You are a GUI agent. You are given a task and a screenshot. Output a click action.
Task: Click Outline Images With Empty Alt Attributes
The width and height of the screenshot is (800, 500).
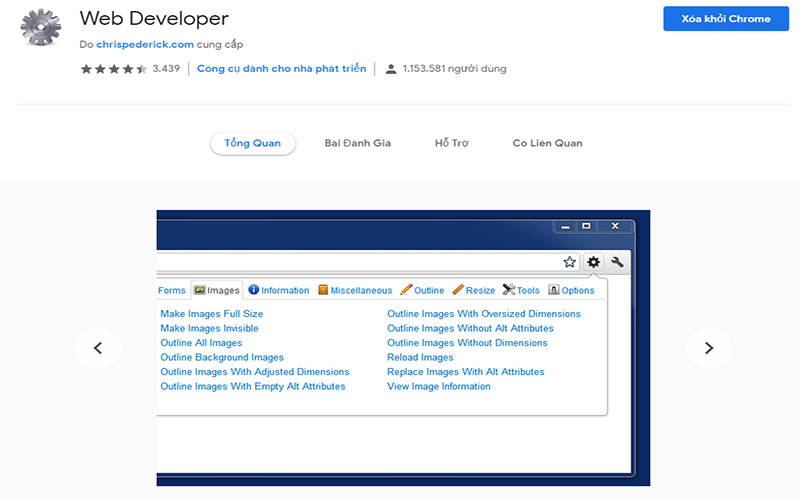click(253, 386)
